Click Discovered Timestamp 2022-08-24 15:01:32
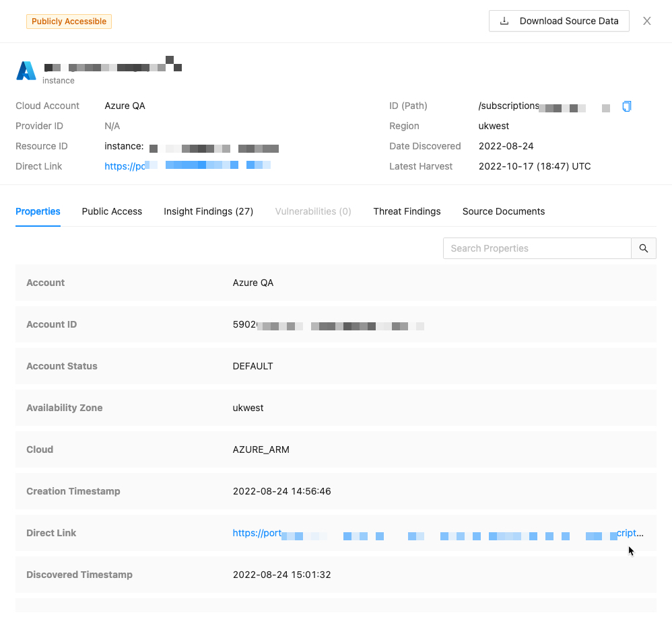This screenshot has height=617, width=672. coord(281,575)
